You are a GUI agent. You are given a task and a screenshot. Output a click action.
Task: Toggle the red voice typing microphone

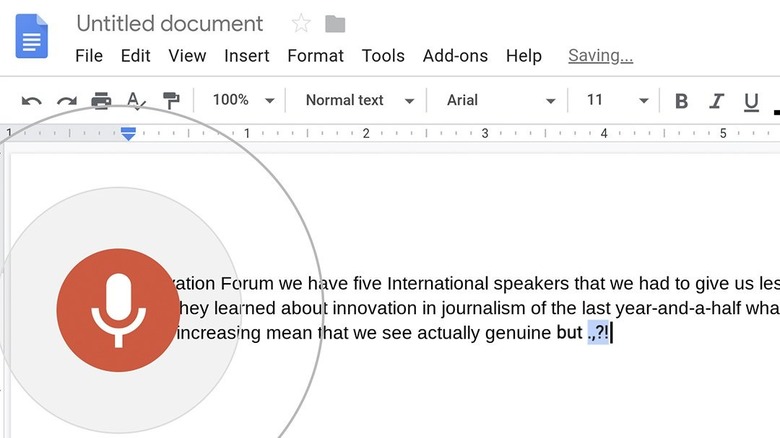pos(116,308)
